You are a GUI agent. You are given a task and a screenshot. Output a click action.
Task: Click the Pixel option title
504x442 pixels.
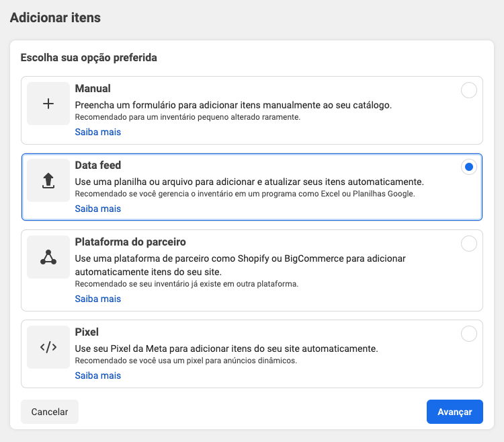(87, 332)
